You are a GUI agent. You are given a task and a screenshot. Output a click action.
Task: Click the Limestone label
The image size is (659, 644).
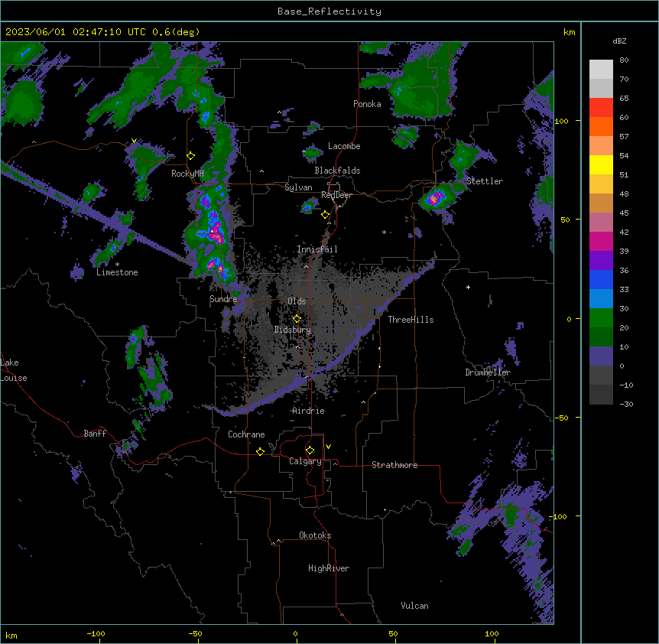(117, 272)
